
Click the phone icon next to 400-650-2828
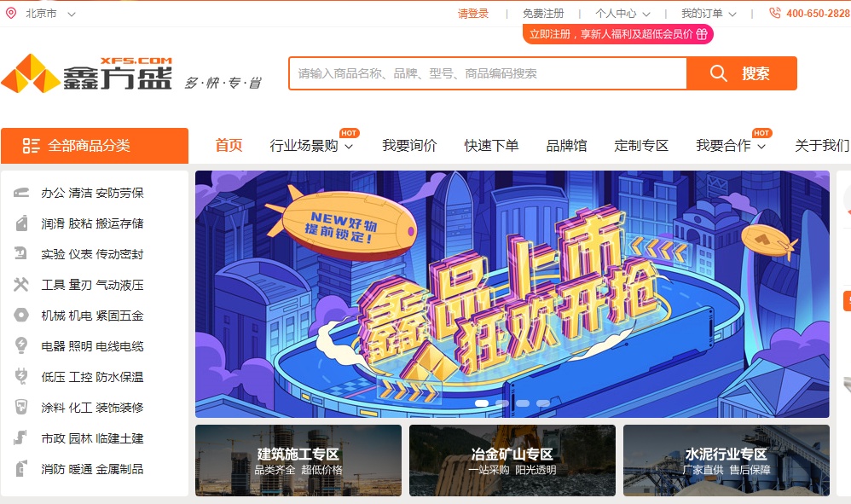click(x=775, y=13)
